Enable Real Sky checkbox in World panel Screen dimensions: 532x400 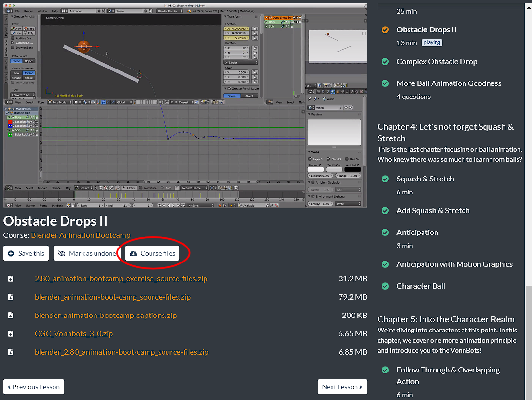click(347, 159)
